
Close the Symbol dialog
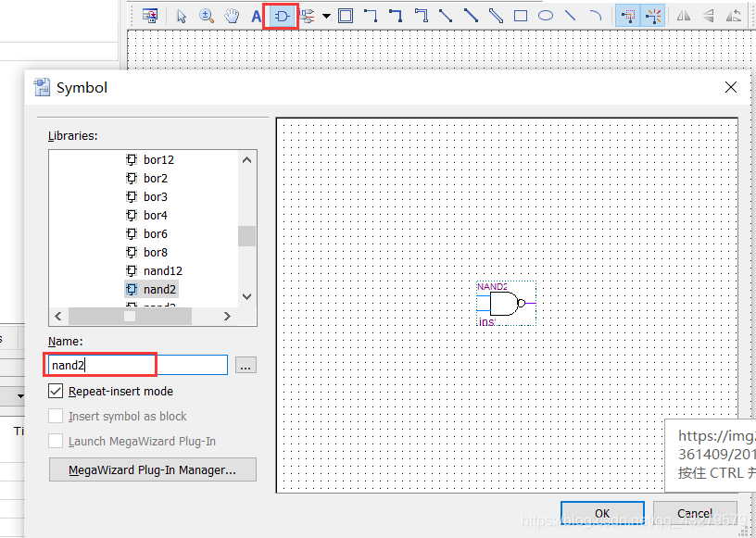click(x=731, y=87)
